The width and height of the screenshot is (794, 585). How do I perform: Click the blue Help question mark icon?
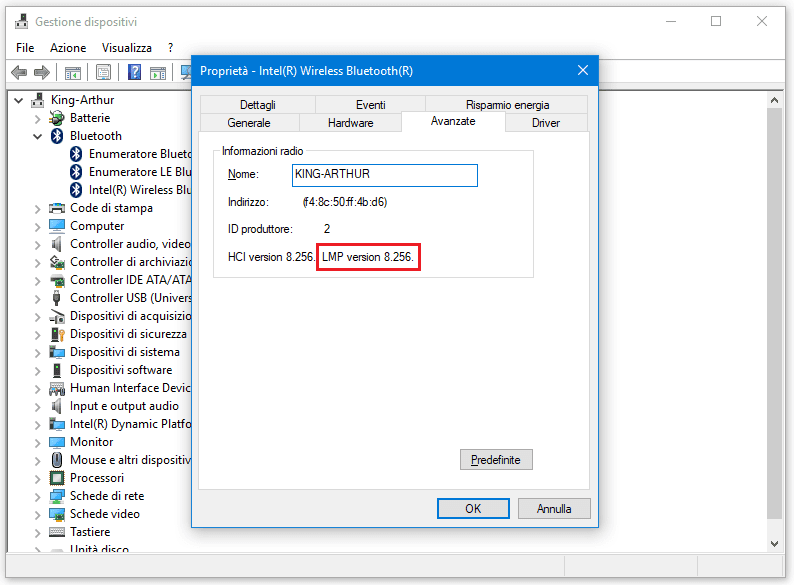[x=134, y=72]
